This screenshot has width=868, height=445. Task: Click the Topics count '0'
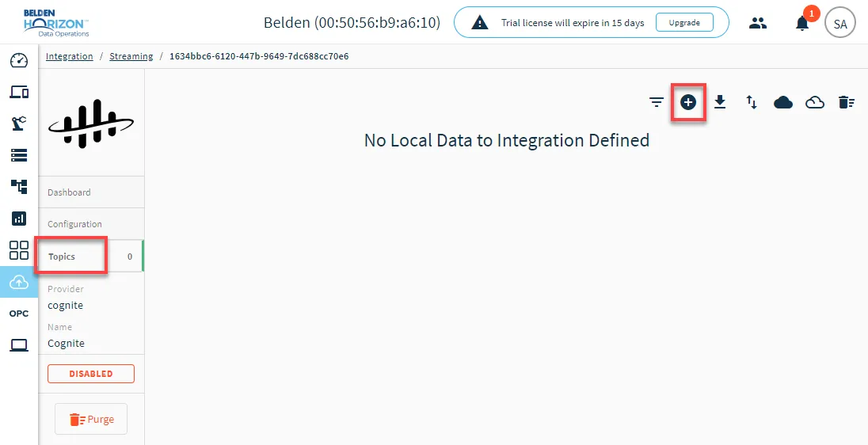[x=130, y=257]
